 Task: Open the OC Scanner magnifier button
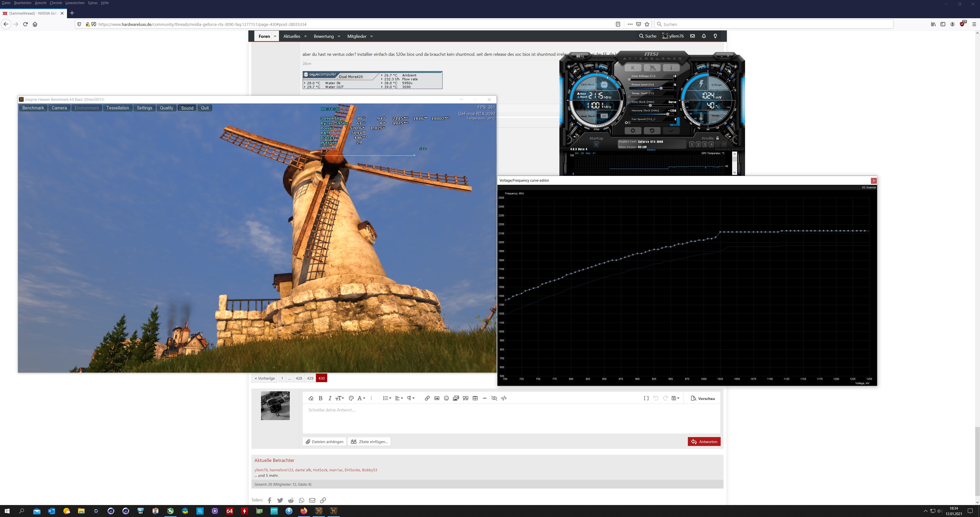coord(580,56)
